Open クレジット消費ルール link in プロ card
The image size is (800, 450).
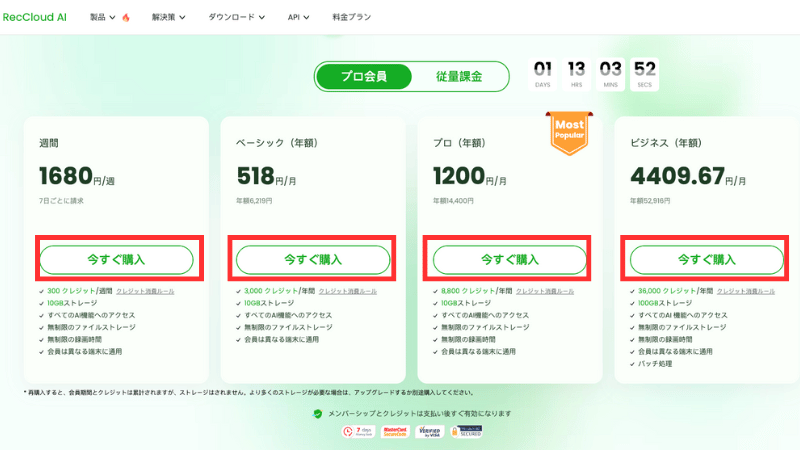(545, 291)
